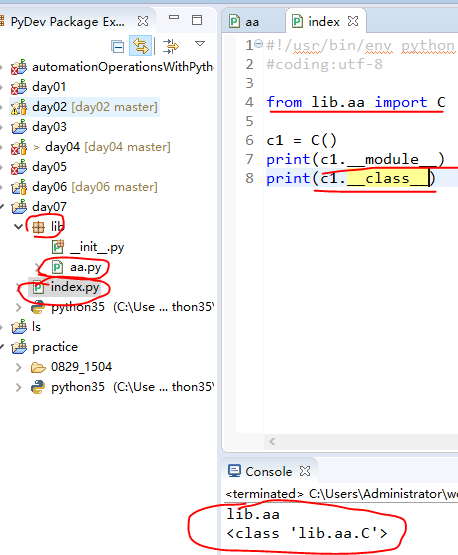Click the terminated launch path text
The height and width of the screenshot is (555, 458).
point(341,494)
